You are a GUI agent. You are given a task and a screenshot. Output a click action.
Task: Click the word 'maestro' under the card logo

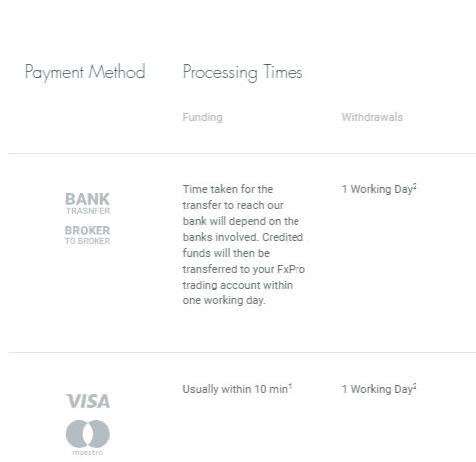[x=88, y=452]
